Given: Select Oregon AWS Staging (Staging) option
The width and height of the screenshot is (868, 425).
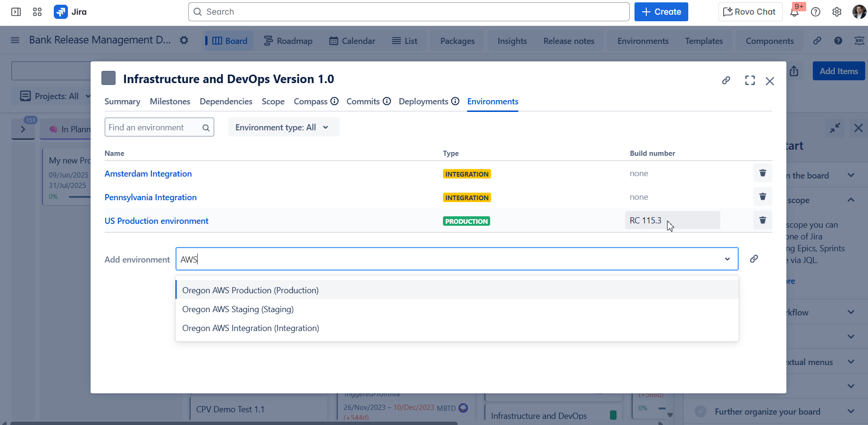Looking at the screenshot, I should [x=238, y=309].
